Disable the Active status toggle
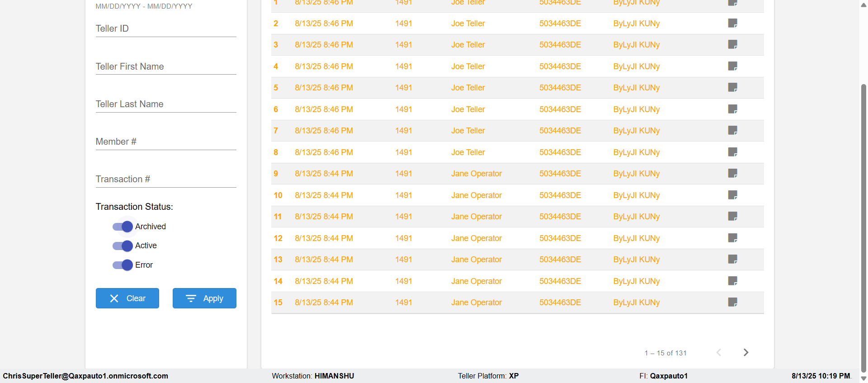868x383 pixels. [123, 246]
